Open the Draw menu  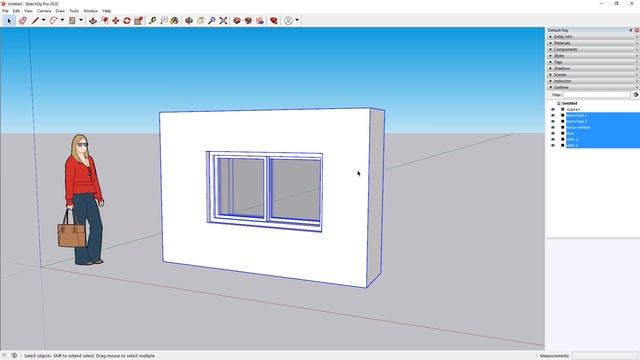[x=60, y=11]
